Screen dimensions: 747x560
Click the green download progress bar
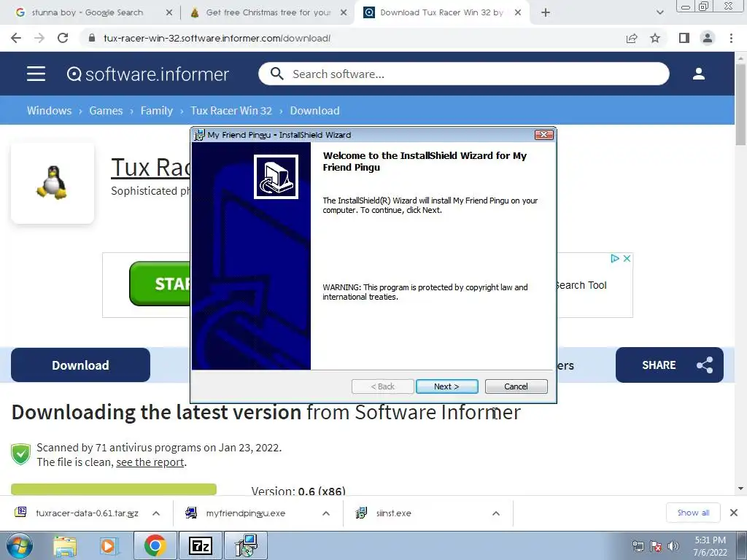click(x=113, y=489)
